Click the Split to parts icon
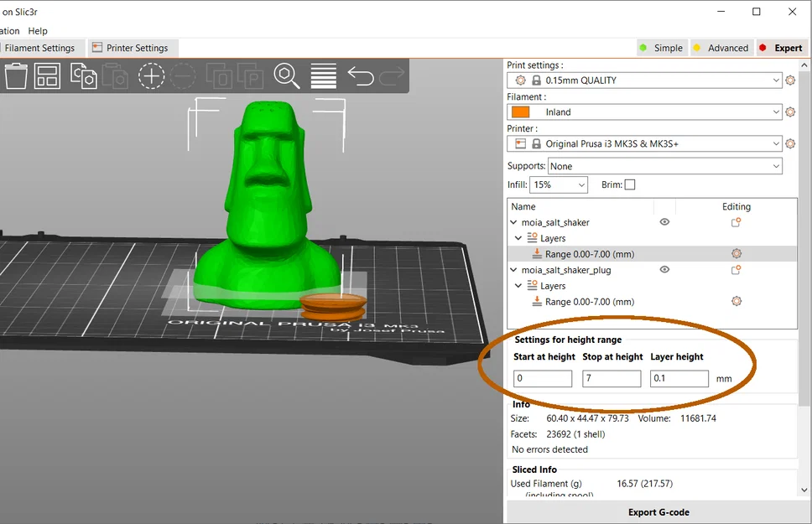Viewport: 812px width, 524px height. [251, 76]
